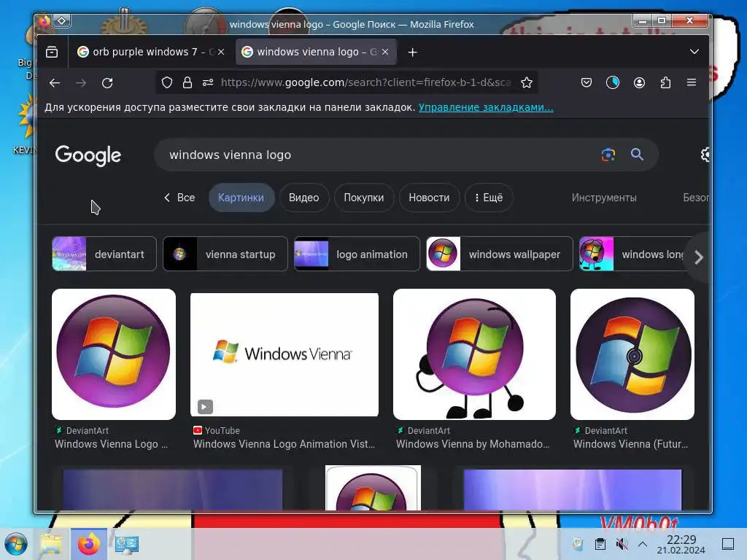Open the extensions puzzle icon
This screenshot has width=747, height=560.
pyautogui.click(x=665, y=83)
